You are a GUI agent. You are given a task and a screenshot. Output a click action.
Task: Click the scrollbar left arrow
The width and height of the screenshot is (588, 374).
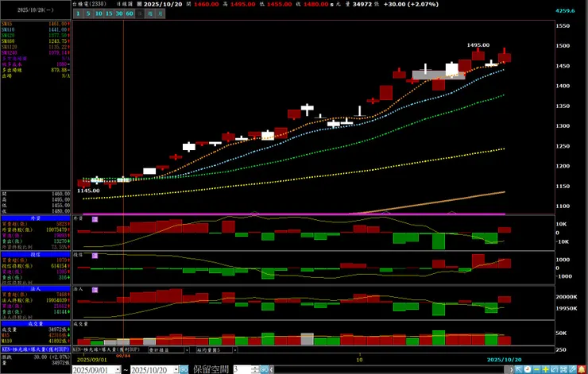point(272,369)
